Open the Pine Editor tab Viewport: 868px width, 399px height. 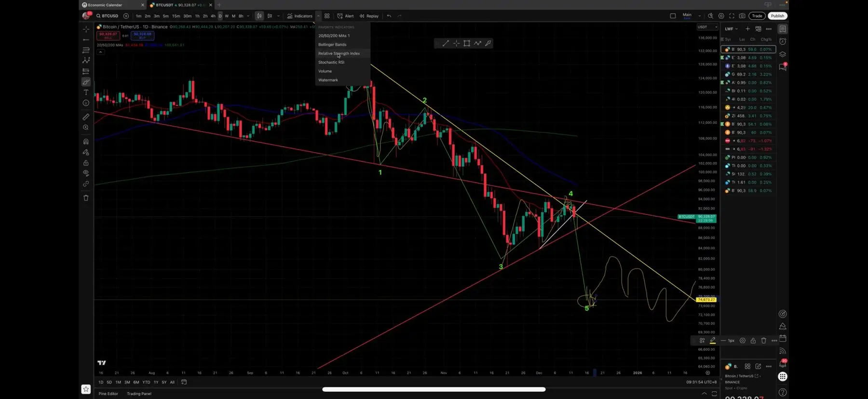[108, 394]
